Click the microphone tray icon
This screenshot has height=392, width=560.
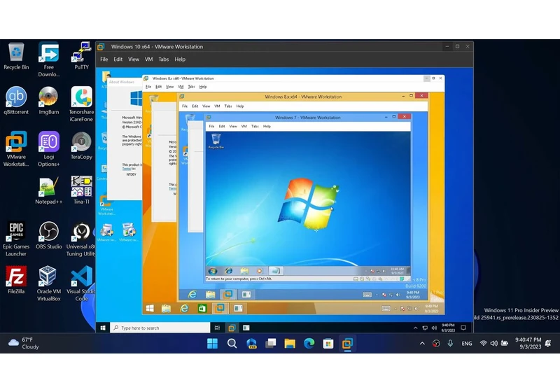pyautogui.click(x=450, y=344)
